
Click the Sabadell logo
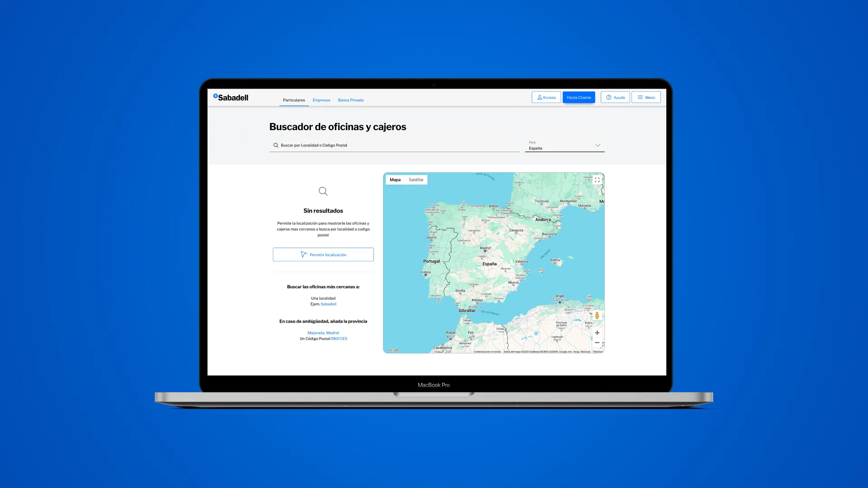point(231,97)
